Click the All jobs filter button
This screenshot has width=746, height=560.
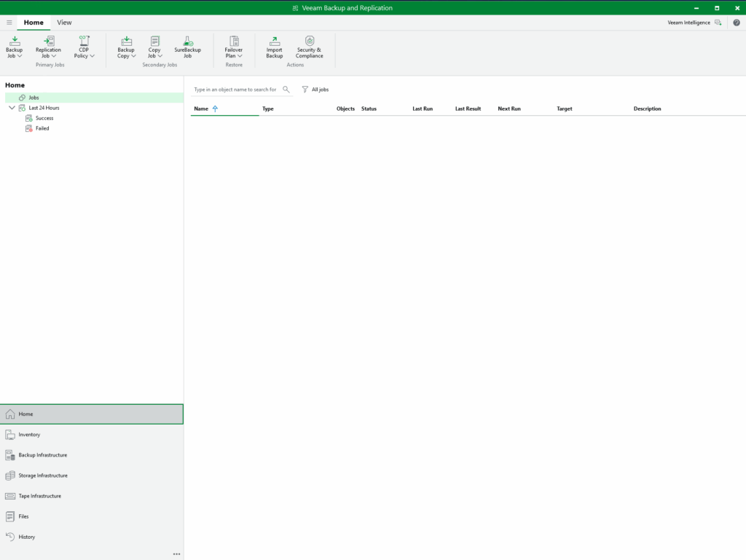point(315,90)
